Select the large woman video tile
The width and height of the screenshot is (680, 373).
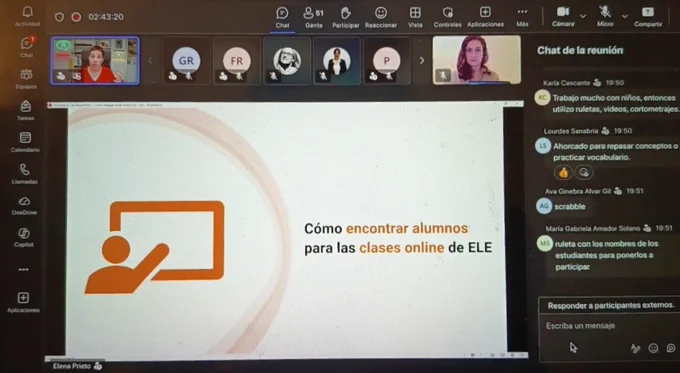[477, 60]
